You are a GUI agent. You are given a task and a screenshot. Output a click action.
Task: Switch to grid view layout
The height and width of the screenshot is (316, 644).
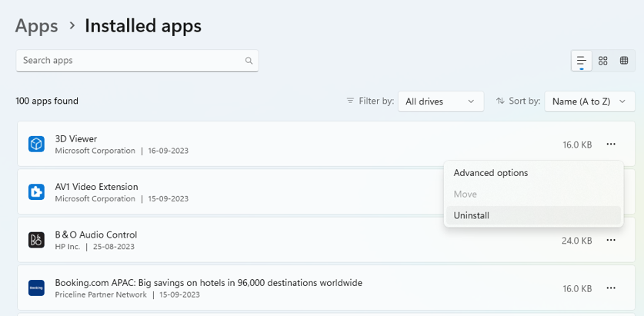click(x=603, y=61)
